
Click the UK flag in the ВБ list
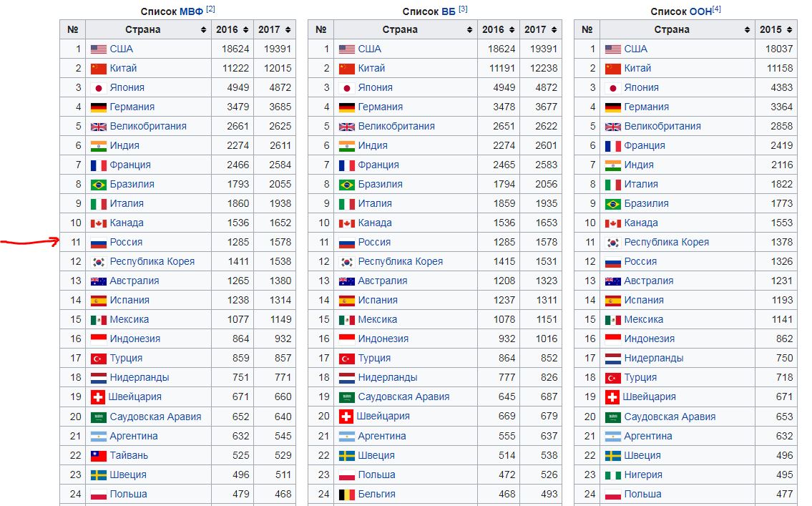click(x=346, y=127)
